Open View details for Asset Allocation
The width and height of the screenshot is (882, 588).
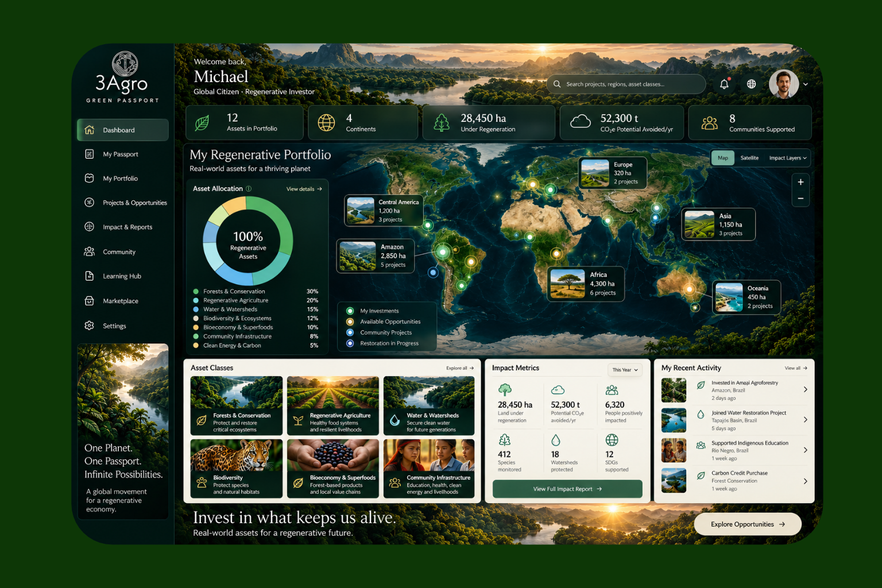pyautogui.click(x=304, y=189)
